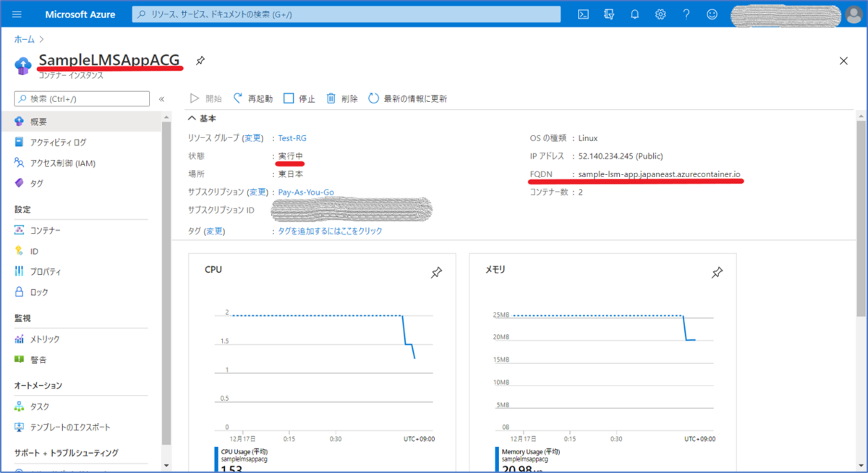Change subscription via 変更 link
This screenshot has height=473, width=868.
pyautogui.click(x=258, y=192)
